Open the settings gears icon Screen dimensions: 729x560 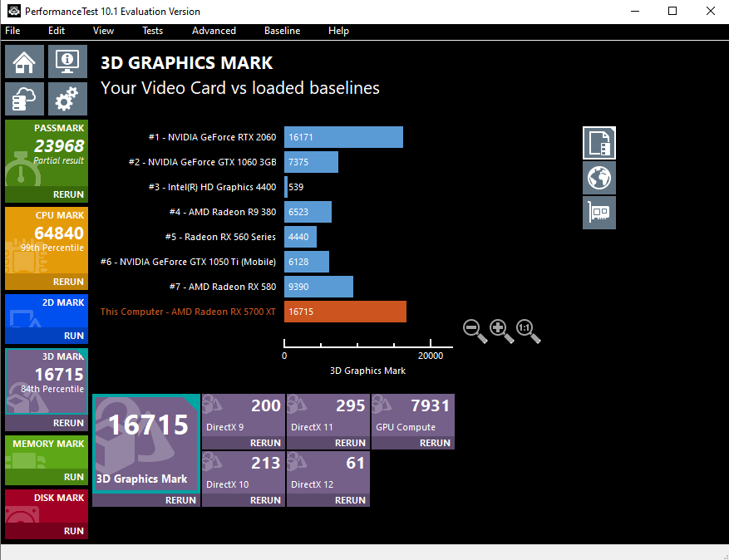coord(67,99)
